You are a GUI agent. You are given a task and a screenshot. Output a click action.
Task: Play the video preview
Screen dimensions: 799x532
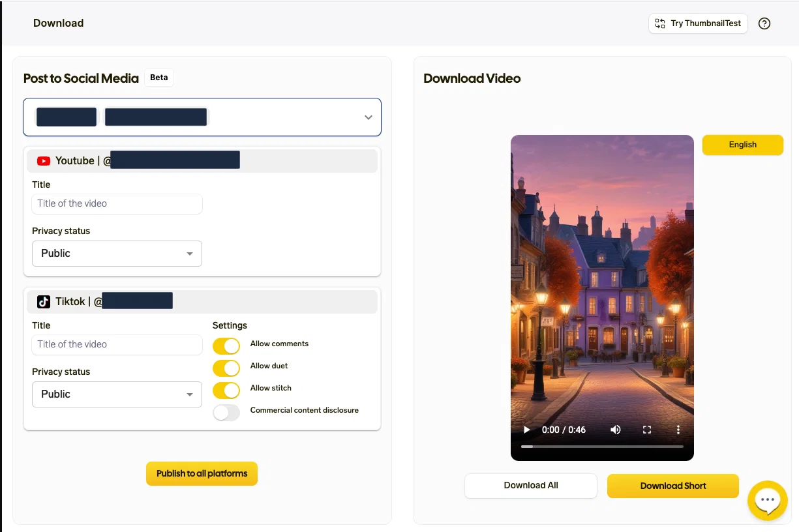[527, 430]
